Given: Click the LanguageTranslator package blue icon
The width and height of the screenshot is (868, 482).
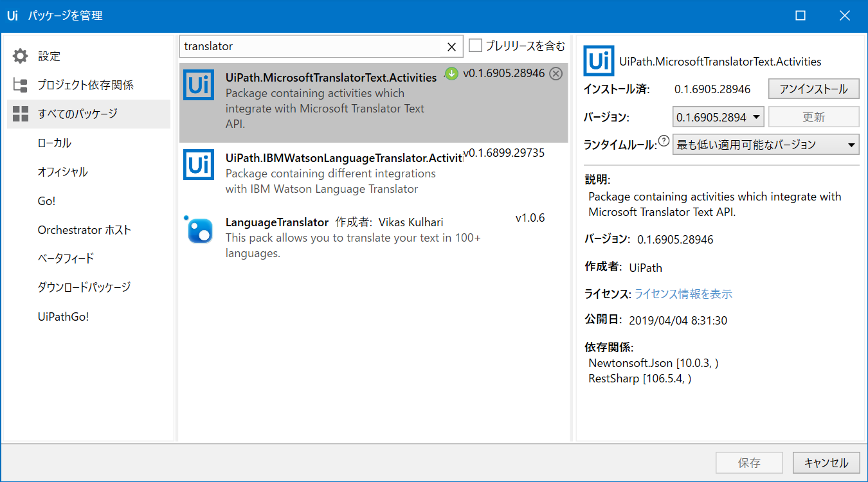Looking at the screenshot, I should click(199, 229).
